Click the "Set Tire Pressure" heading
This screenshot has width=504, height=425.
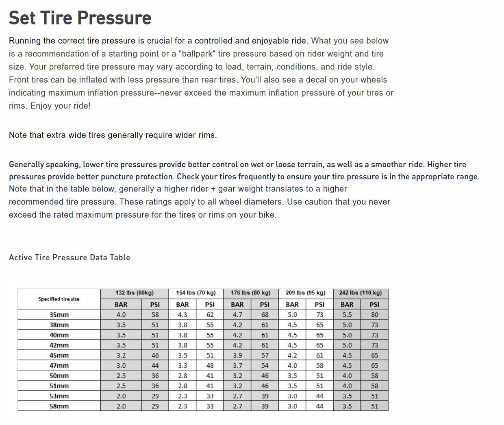(x=80, y=18)
